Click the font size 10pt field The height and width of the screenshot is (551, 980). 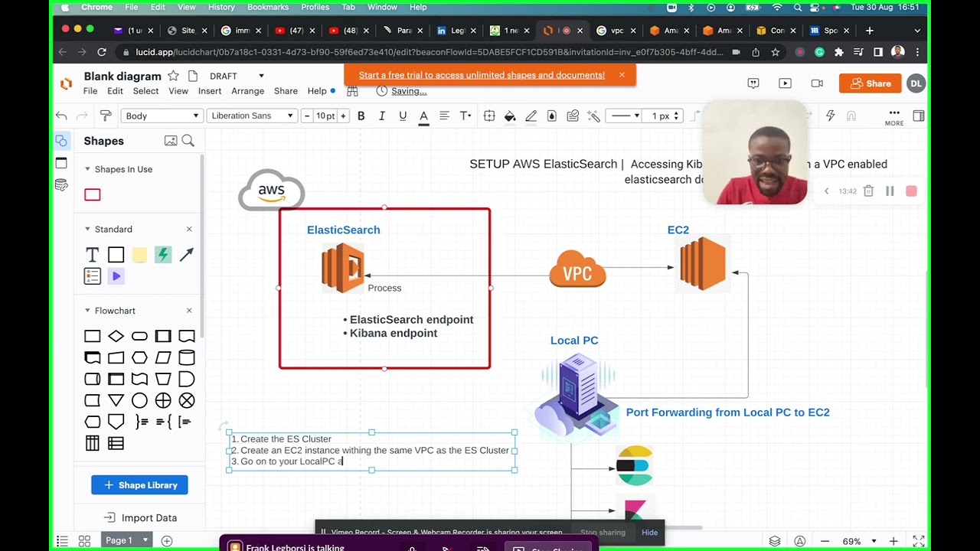(x=325, y=116)
